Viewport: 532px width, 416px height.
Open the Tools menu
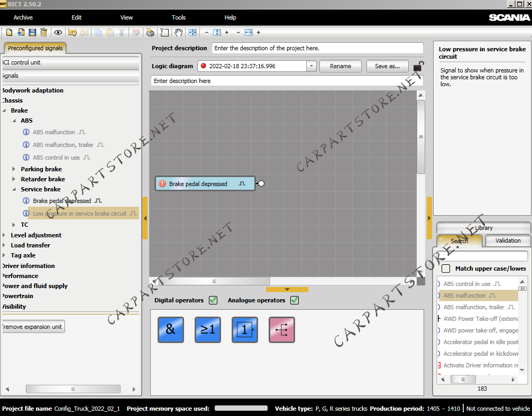(179, 17)
